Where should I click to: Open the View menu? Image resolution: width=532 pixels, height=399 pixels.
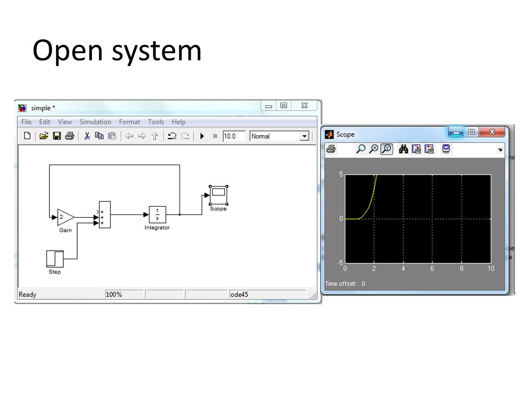click(65, 122)
